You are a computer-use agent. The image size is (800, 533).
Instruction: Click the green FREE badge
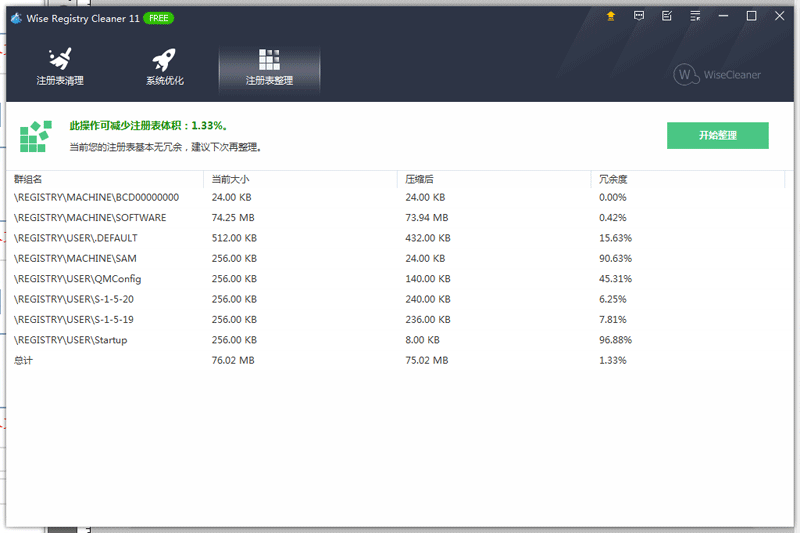[x=158, y=18]
